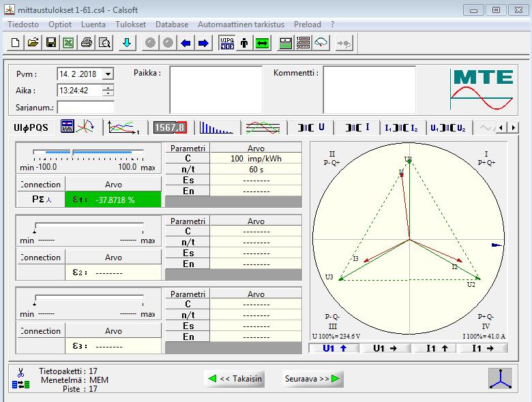
Task: Select the transformer I tab
Action: point(357,128)
